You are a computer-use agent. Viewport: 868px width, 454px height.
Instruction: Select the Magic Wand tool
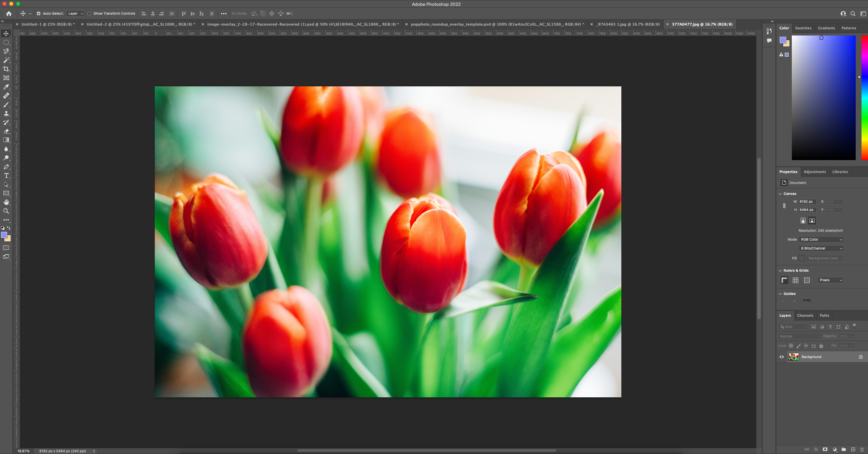click(x=6, y=60)
